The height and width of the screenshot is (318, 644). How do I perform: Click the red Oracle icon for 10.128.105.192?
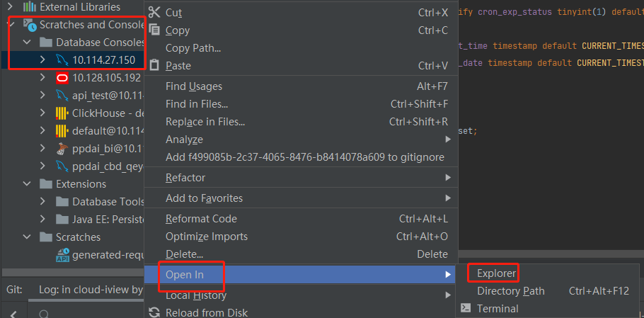(x=62, y=78)
